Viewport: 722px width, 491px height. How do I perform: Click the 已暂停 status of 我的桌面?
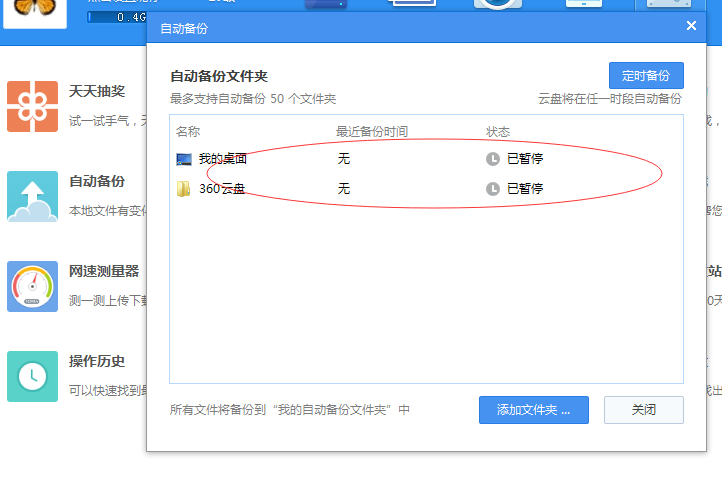[525, 159]
